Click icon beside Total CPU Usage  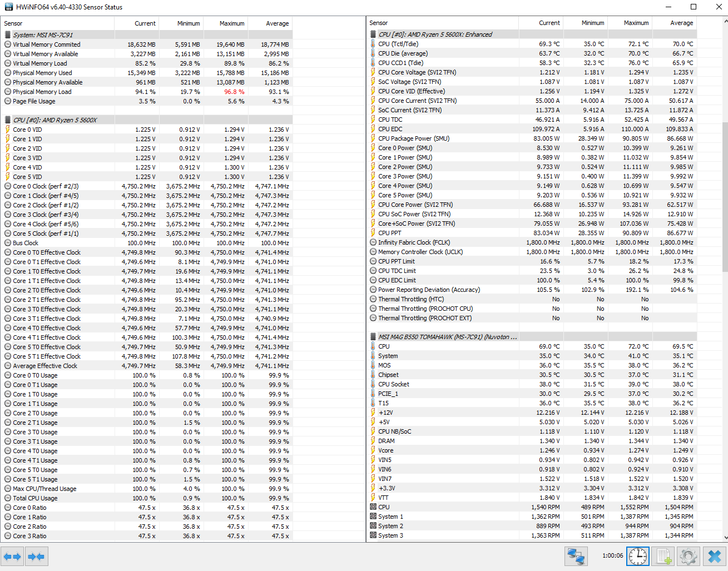pos(8,498)
